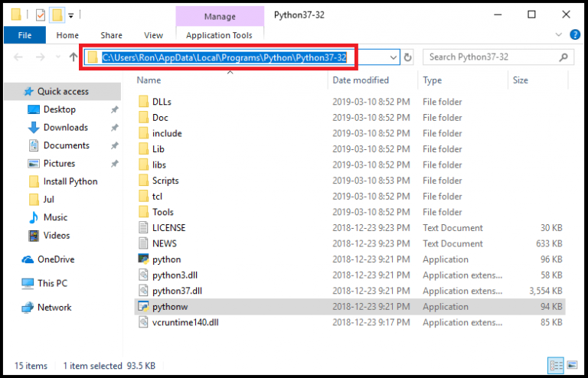Viewport: 588px width, 378px height.
Task: Select Quick access in navigation pane
Action: point(62,91)
